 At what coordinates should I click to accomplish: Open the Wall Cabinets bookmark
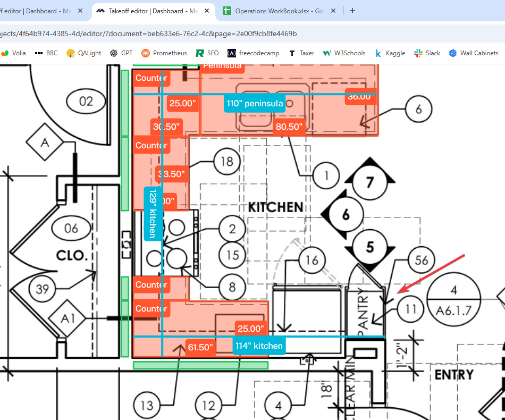(x=474, y=53)
